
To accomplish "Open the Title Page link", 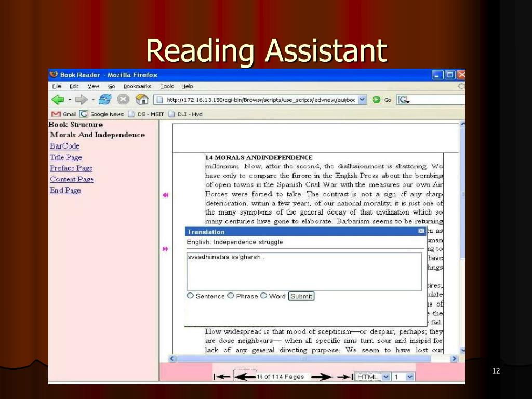I will click(66, 157).
